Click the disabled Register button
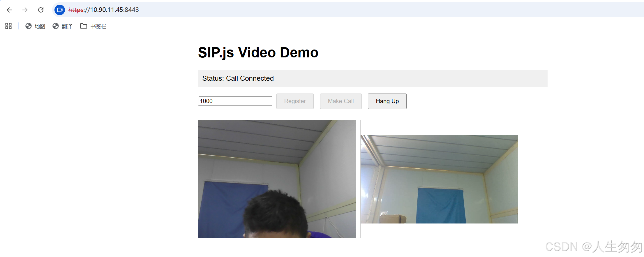 [295, 101]
